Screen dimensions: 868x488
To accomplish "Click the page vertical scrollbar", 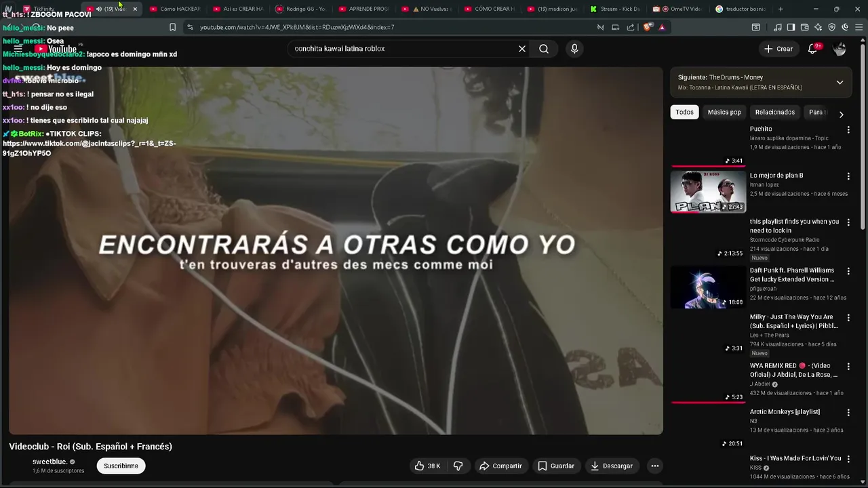I will (x=863, y=136).
